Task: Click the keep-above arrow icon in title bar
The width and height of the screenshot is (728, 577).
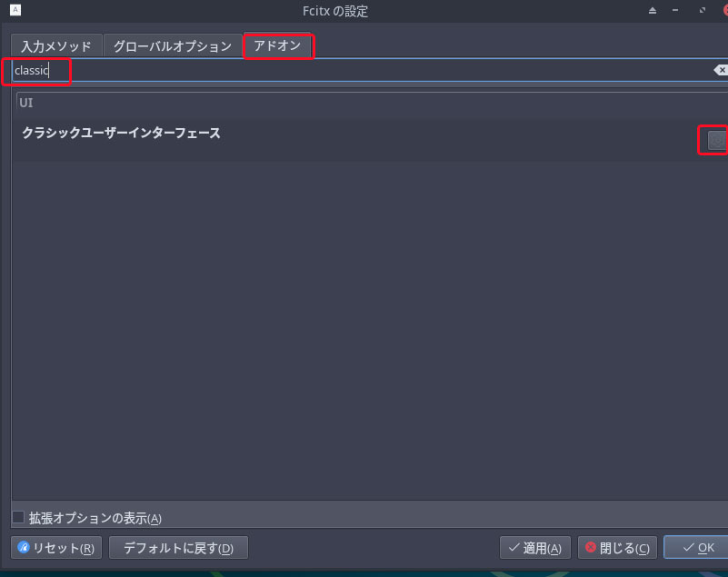Action: click(653, 10)
